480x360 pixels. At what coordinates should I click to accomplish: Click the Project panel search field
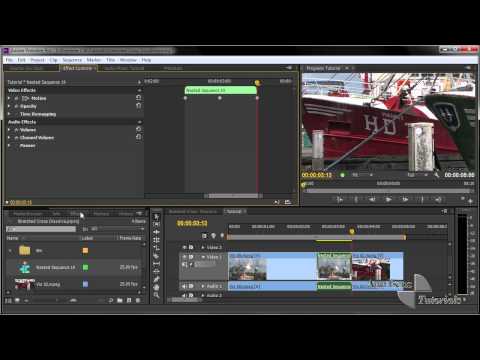coord(41,229)
